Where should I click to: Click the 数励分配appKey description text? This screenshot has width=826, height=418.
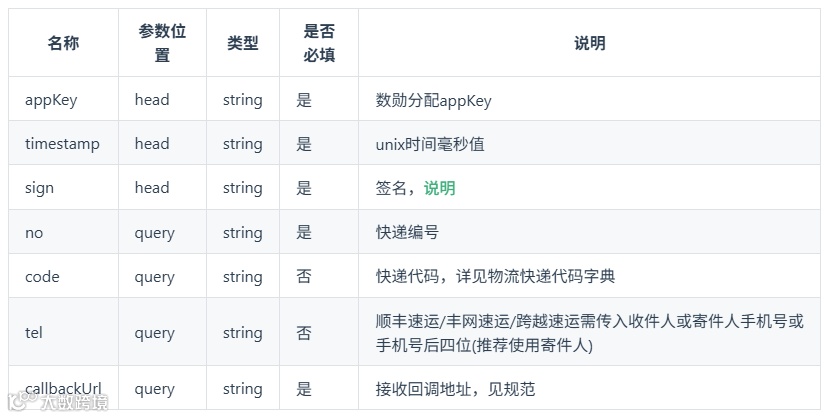pyautogui.click(x=433, y=100)
